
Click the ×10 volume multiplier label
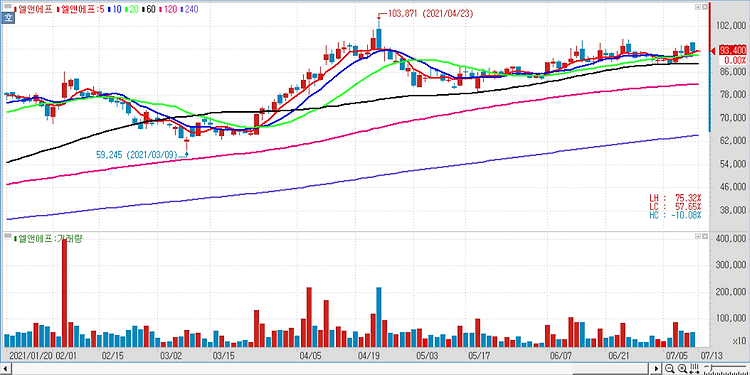(x=739, y=342)
